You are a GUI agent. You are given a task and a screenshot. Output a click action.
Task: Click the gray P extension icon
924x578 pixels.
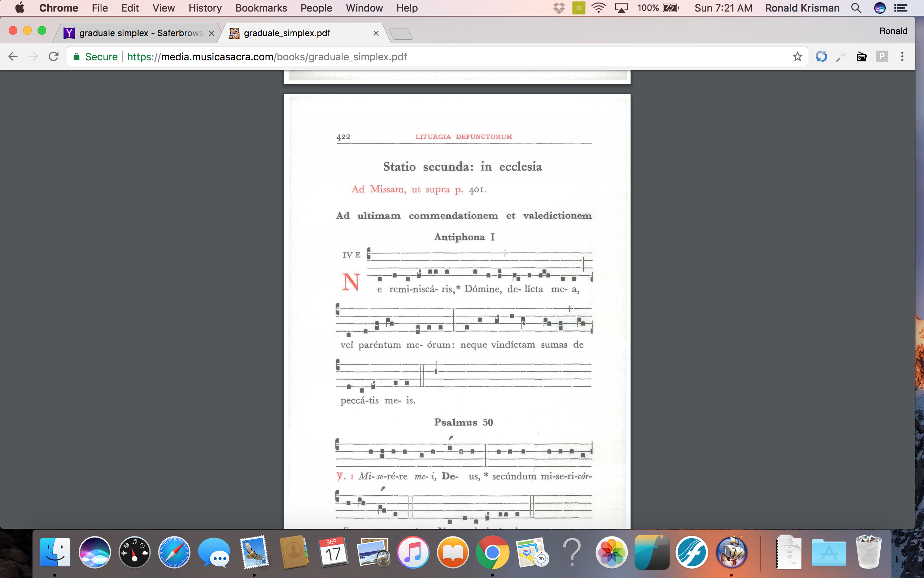[x=882, y=57]
